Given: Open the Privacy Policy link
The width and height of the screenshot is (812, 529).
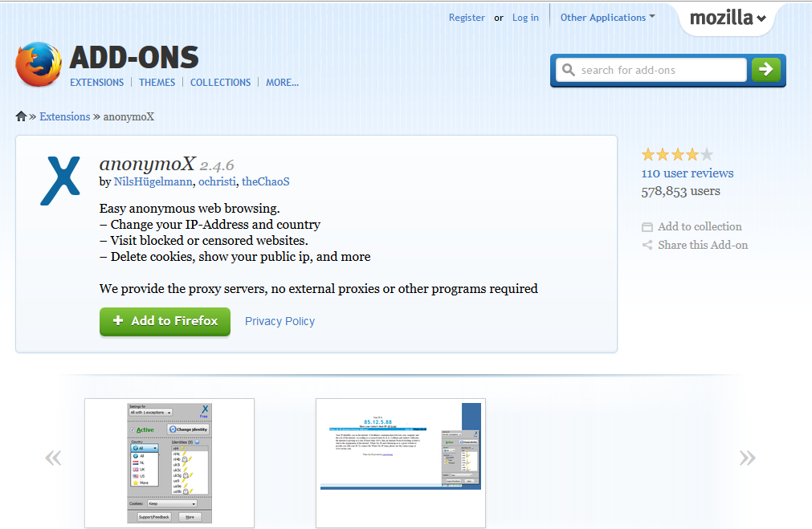Looking at the screenshot, I should point(280,321).
